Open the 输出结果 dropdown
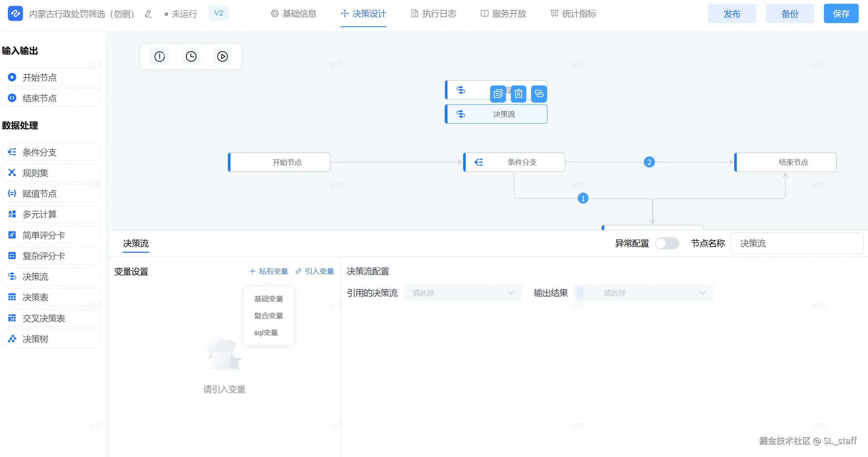The width and height of the screenshot is (868, 457). click(x=643, y=293)
